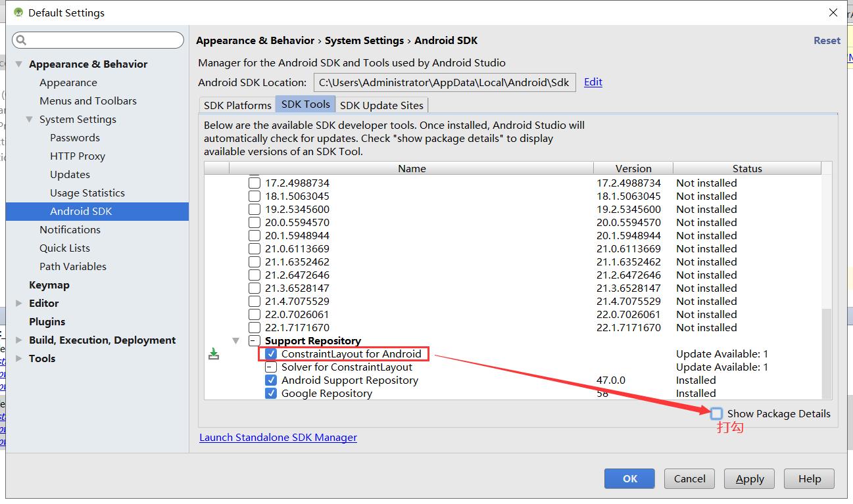Screen dimensions: 853x504
Task: Click the Edit link for SDK location
Action: tap(593, 82)
